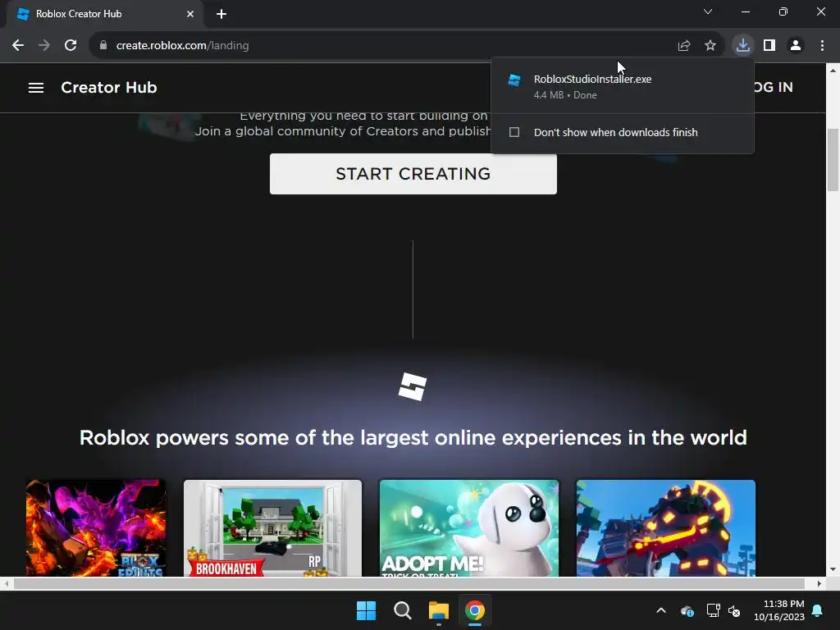This screenshot has height=630, width=840.
Task: Click the Creator Hub title
Action: pyautogui.click(x=109, y=87)
